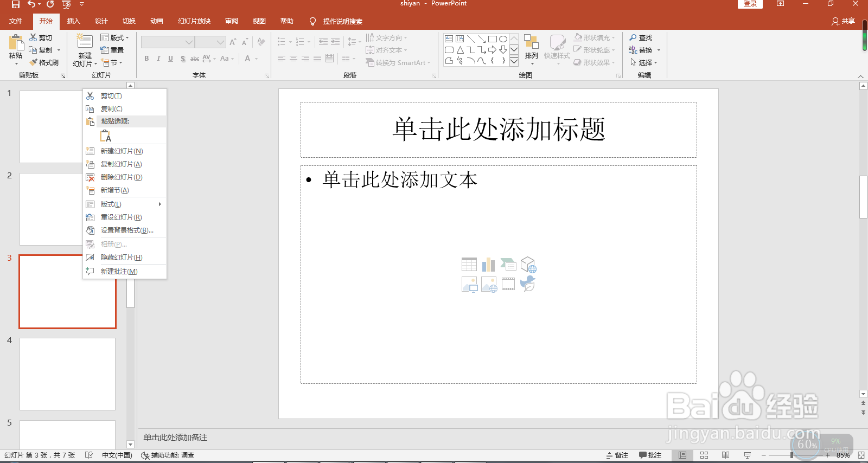Click the Find magnifier icon
Image resolution: width=868 pixels, height=463 pixels.
633,37
